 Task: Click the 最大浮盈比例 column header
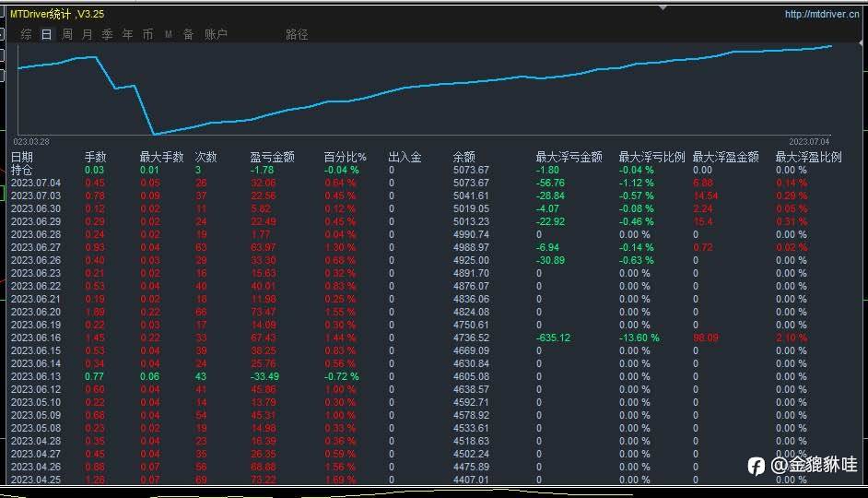coord(808,157)
